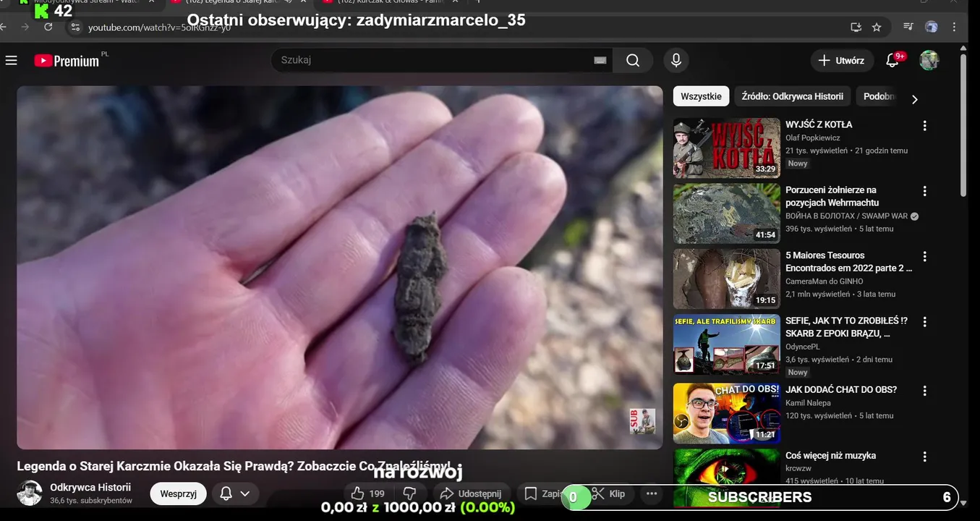Open Porzuceni żołnierze video thumbnail
Image resolution: width=980 pixels, height=521 pixels.
[726, 213]
